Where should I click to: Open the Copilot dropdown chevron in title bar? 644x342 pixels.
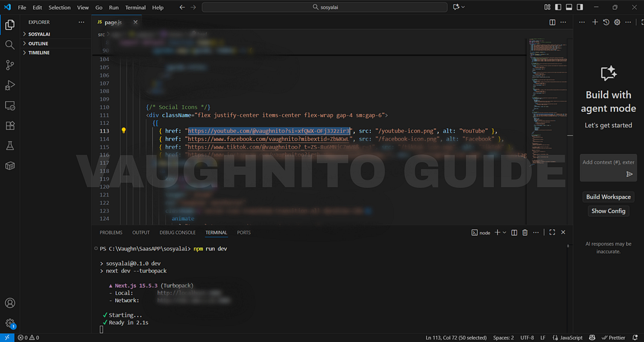463,7
